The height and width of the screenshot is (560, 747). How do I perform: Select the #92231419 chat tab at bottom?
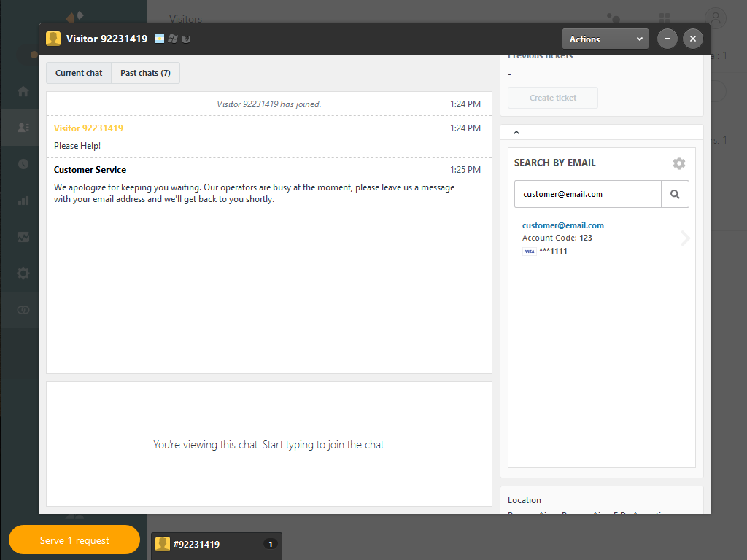tap(216, 544)
